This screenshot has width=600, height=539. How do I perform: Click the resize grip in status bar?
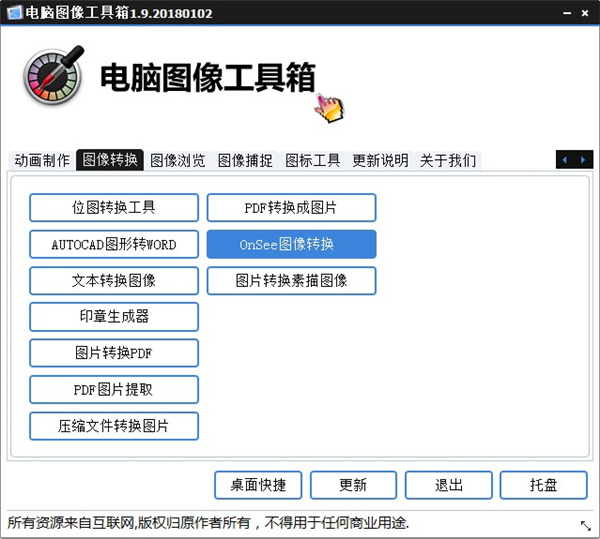585,525
